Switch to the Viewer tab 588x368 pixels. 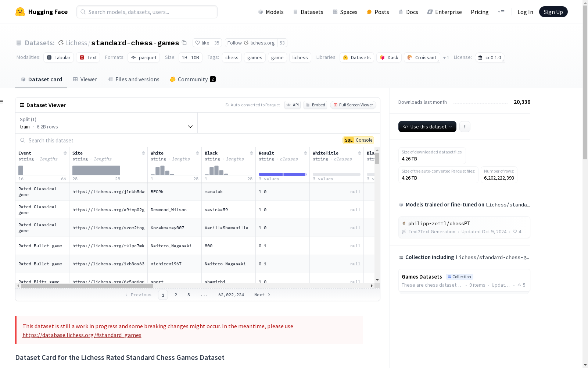pos(85,79)
